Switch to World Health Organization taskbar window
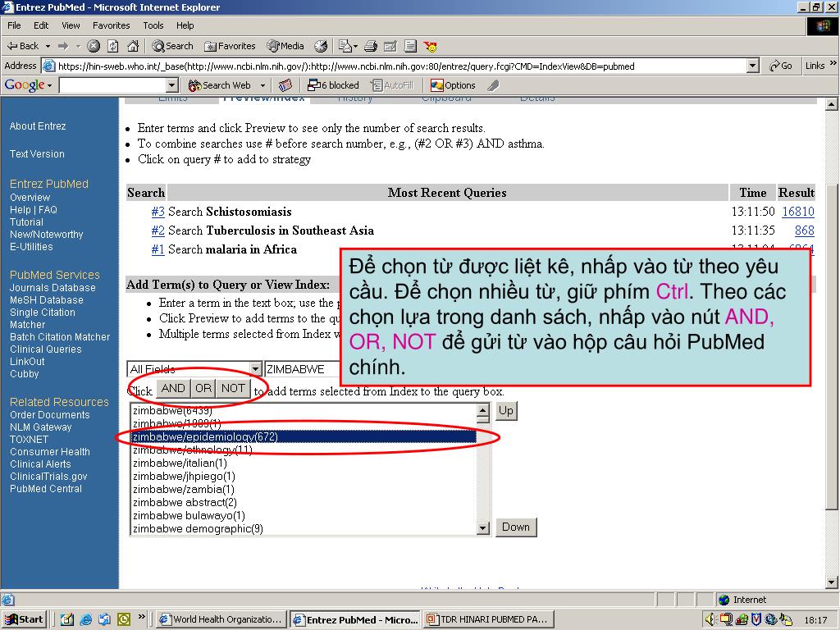The width and height of the screenshot is (840, 630). point(220,619)
